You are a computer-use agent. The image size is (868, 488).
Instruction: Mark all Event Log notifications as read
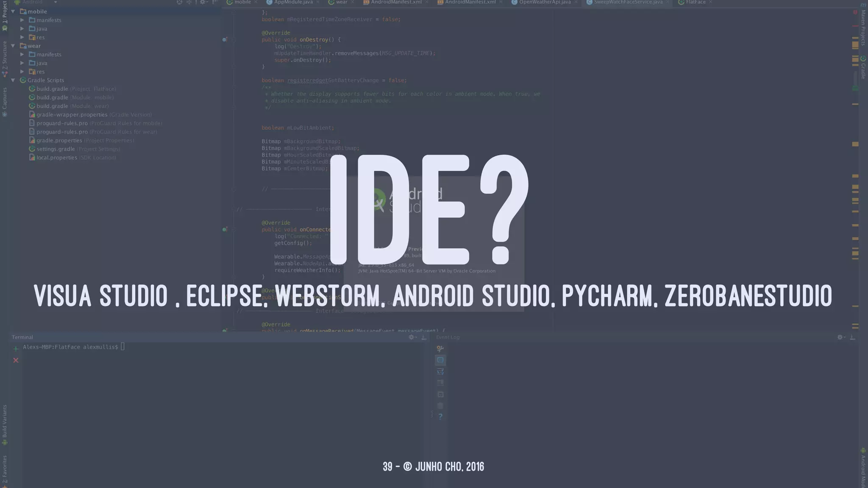click(440, 394)
